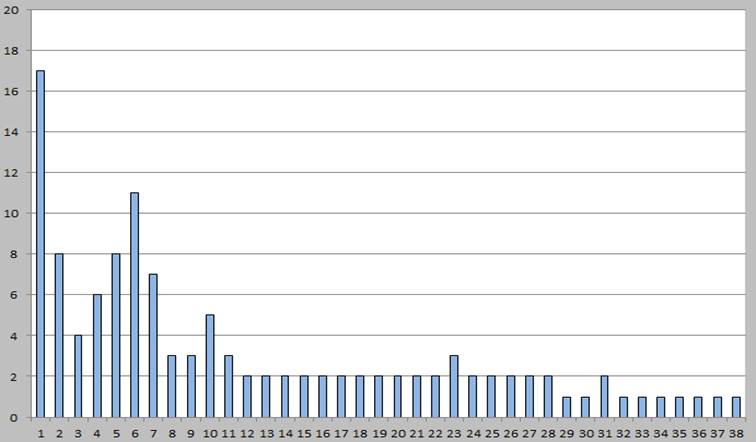756x442 pixels.
Task: Click the last bar at category 38
Action: point(736,407)
